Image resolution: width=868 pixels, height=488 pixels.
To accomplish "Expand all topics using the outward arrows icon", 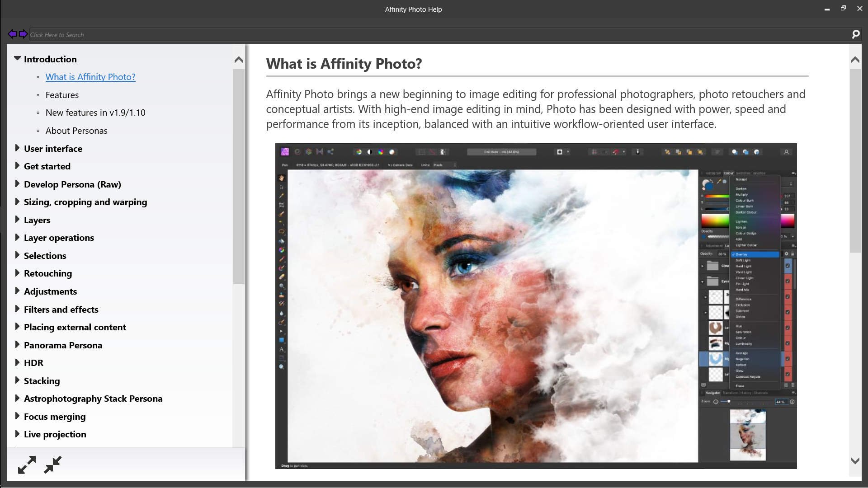I will coord(27,465).
